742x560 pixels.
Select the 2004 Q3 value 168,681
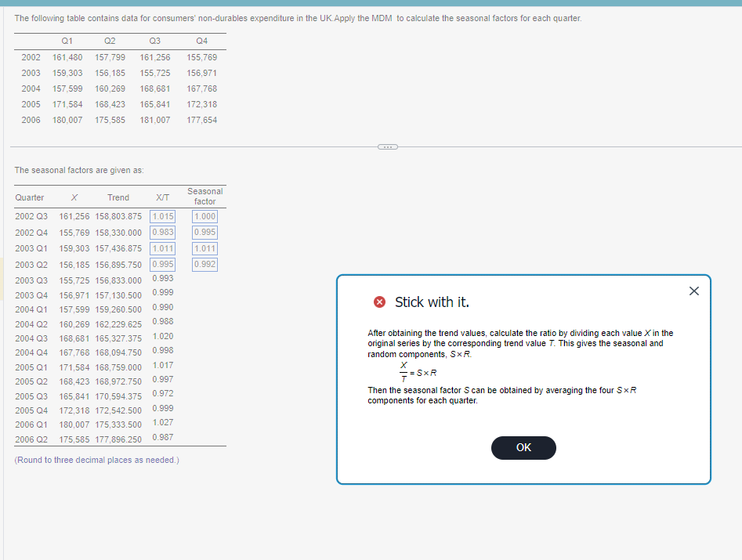click(x=154, y=89)
